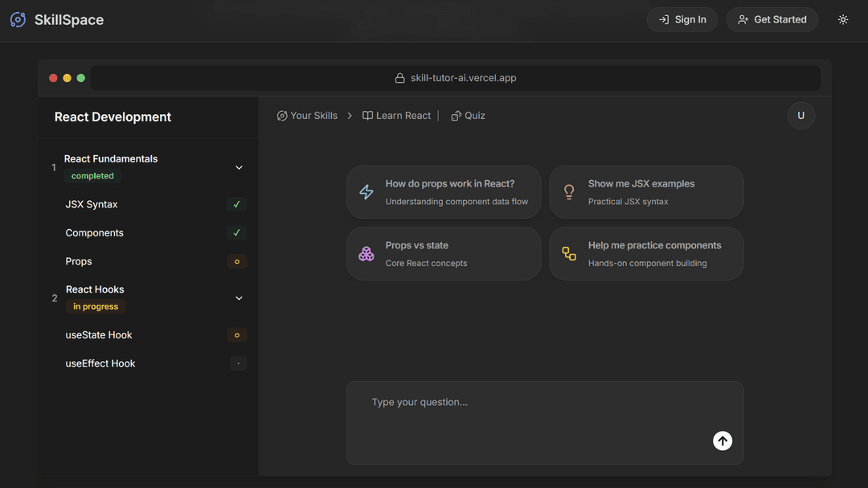Click the Sign In button

[x=682, y=19]
